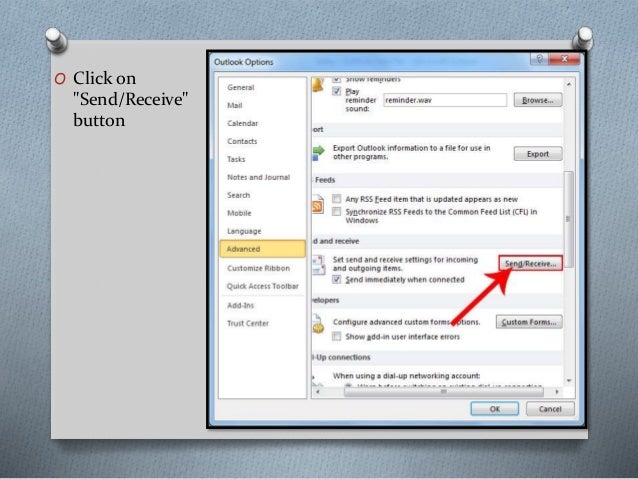Click 'When using a dial-up networking account' text
The height and width of the screenshot is (479, 638).
coord(406,376)
